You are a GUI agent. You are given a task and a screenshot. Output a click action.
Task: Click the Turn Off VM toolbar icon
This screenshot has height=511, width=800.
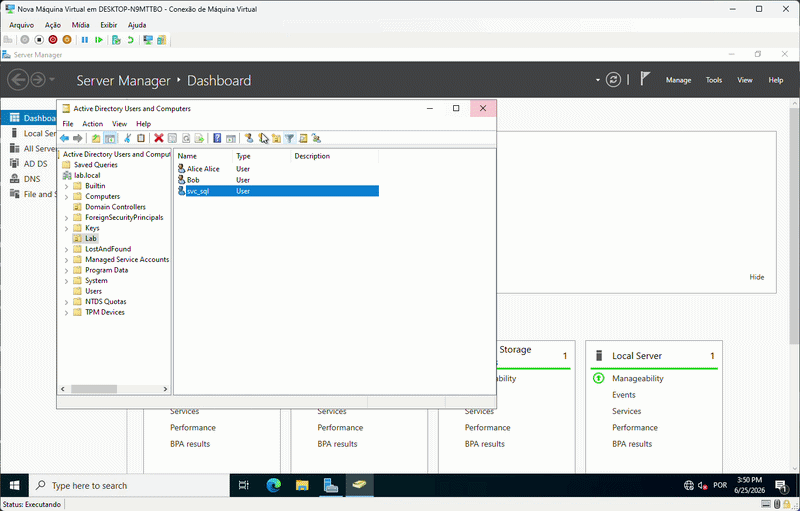click(x=39, y=40)
